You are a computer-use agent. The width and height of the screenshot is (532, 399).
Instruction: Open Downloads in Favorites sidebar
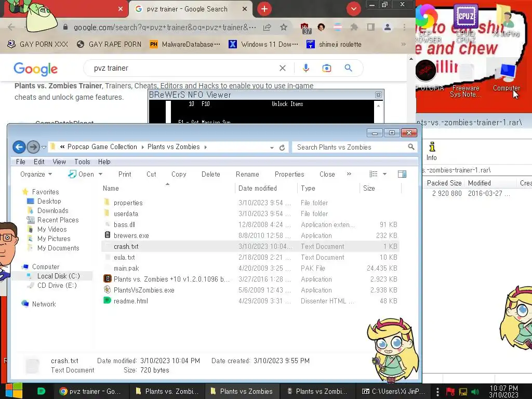click(x=52, y=211)
